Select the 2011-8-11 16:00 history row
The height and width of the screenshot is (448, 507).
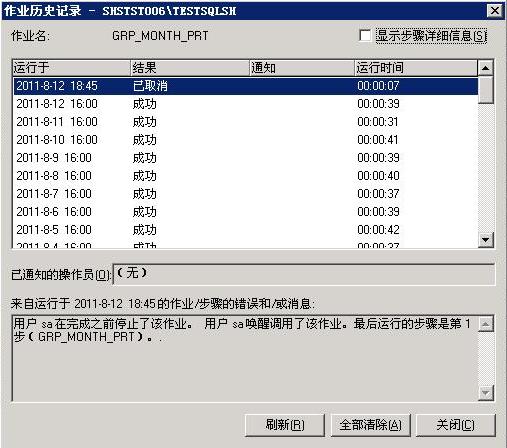point(246,122)
